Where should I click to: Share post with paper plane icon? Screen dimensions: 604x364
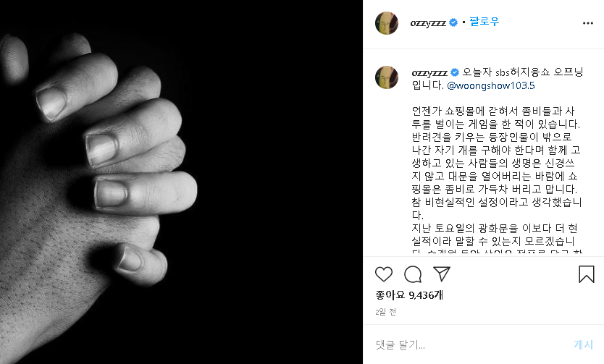coord(442,274)
